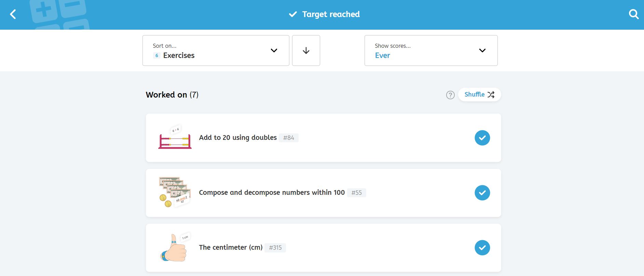This screenshot has height=276, width=644.
Task: Toggle checkmark for The centimeter (cm)
Action: click(x=482, y=248)
